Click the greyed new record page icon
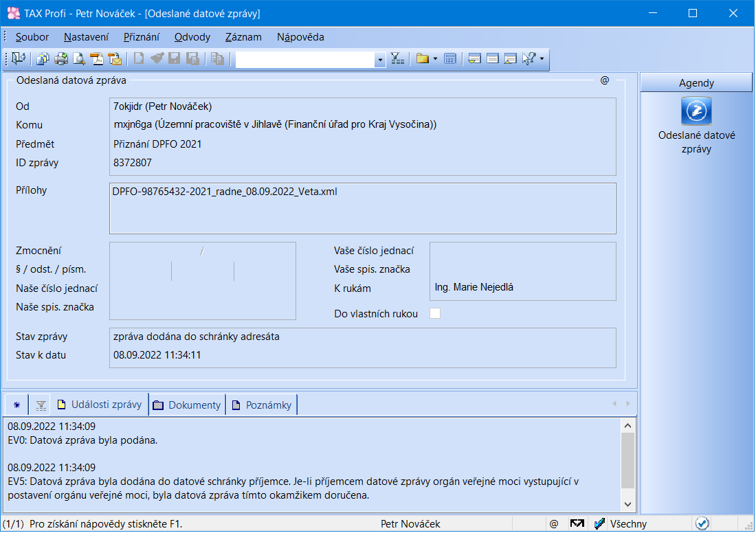Image resolution: width=756 pixels, height=533 pixels. [139, 59]
